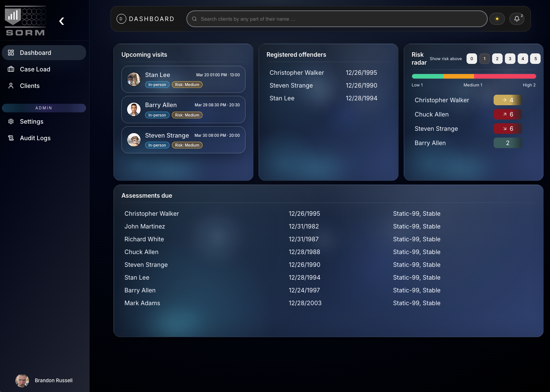This screenshot has width=550, height=392.
Task: Select the Case Load briefcase icon
Action: pyautogui.click(x=11, y=69)
